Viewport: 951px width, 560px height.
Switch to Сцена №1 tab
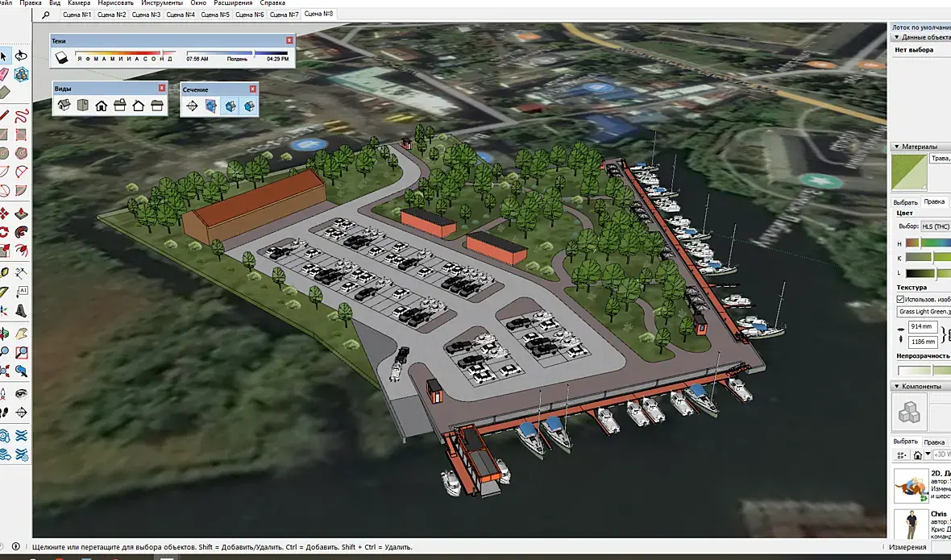[x=77, y=15]
